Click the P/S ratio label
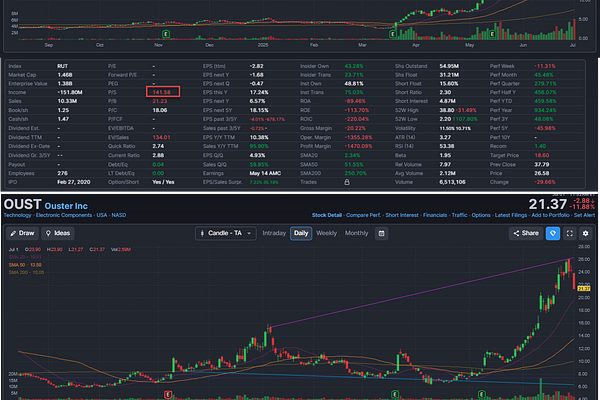 pos(112,92)
